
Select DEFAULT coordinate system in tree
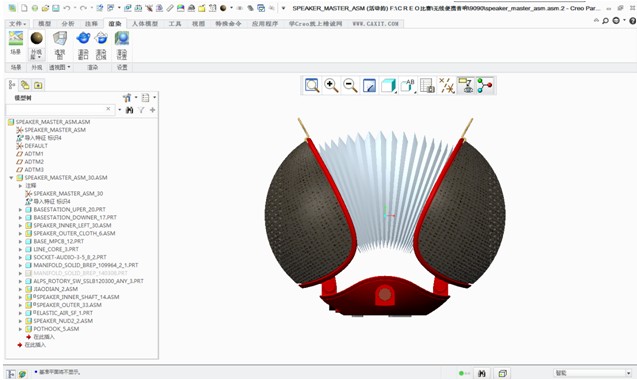point(36,145)
